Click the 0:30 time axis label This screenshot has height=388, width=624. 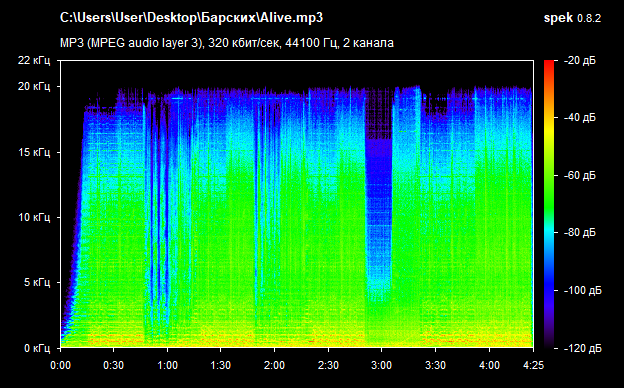pyautogui.click(x=113, y=365)
